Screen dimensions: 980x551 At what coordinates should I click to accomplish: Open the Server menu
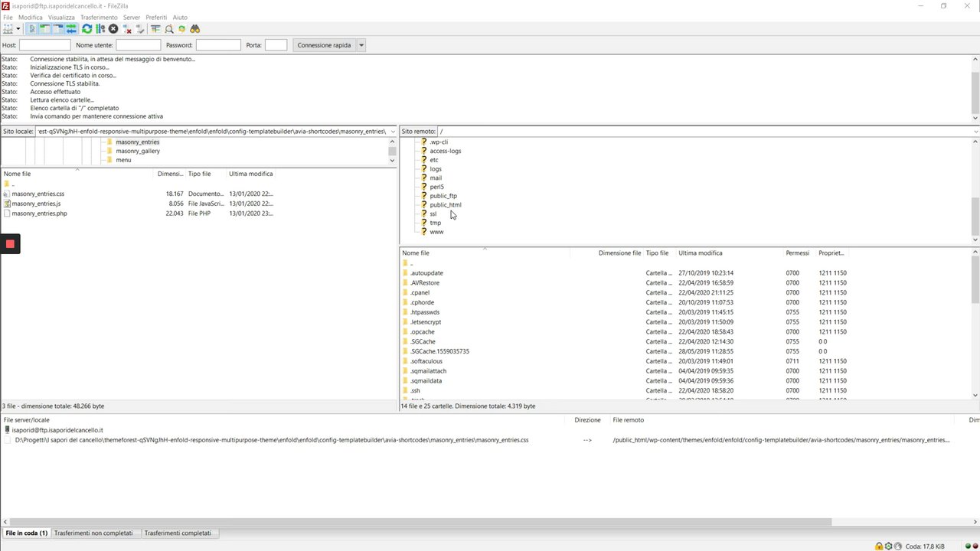[x=132, y=17]
